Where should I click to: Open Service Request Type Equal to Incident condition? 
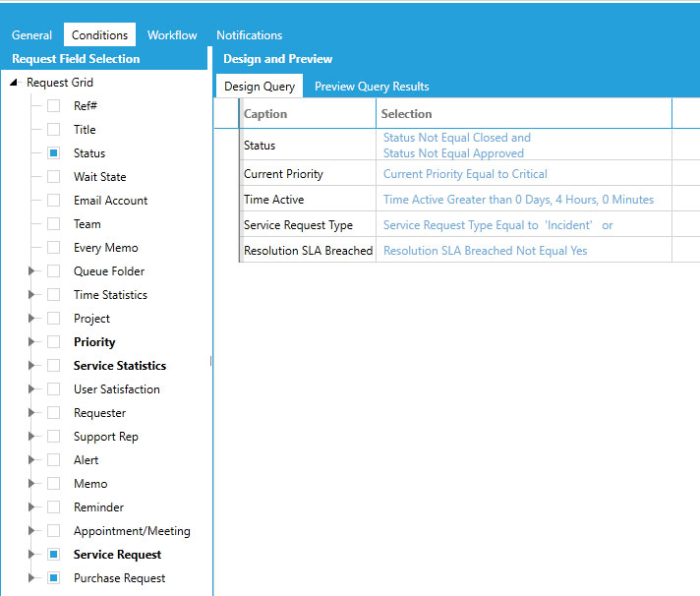pyautogui.click(x=497, y=225)
